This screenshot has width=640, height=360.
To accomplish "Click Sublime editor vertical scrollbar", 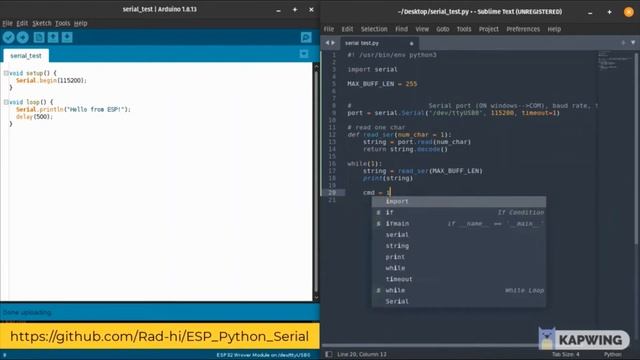I will 636,149.
